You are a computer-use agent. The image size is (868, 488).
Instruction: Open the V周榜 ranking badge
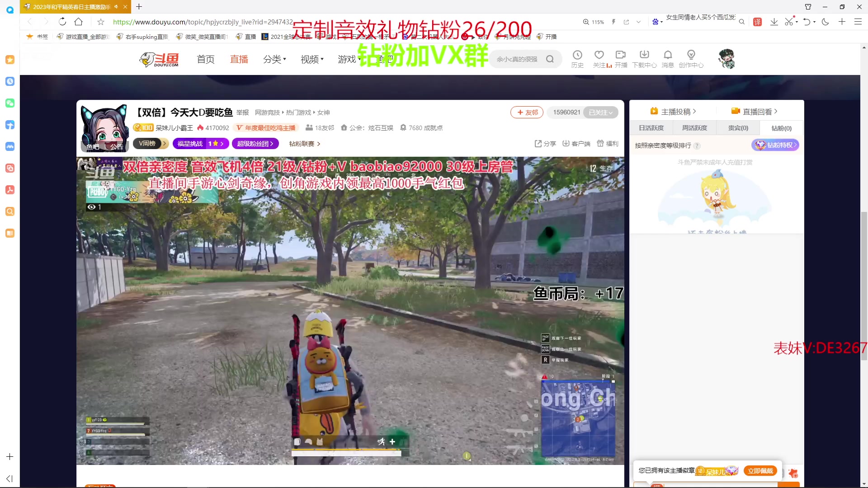tap(151, 144)
